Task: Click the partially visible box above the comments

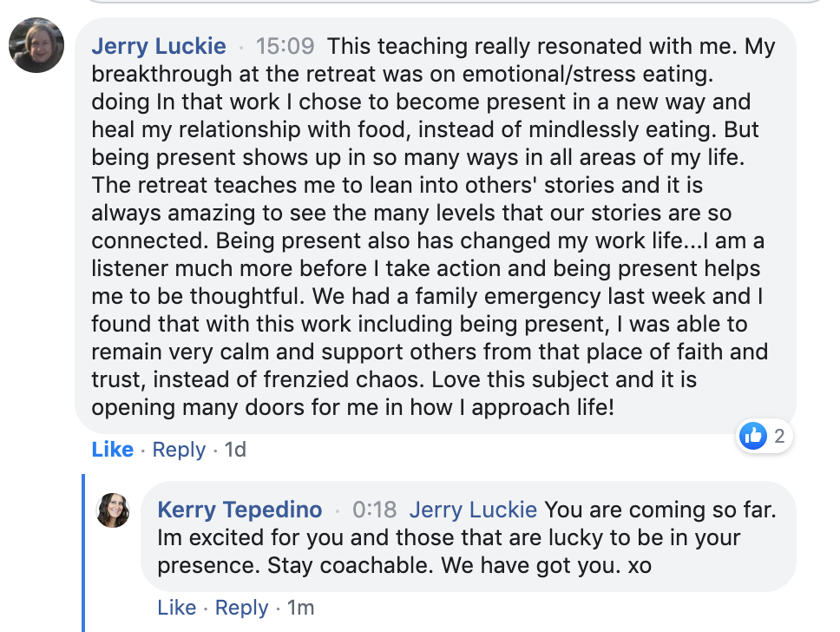Action: pos(455,1)
